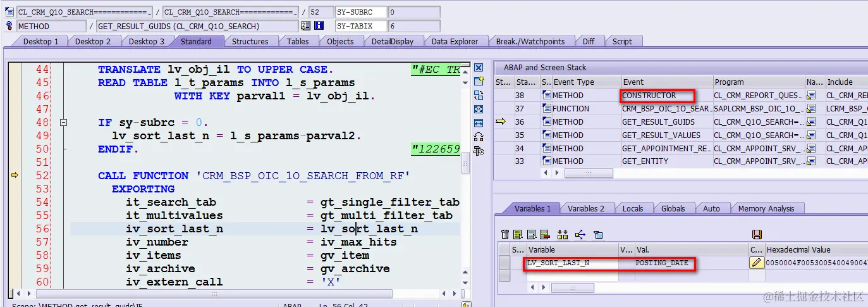868x307 pixels.
Task: Collapse the IF block at line 48
Action: [x=63, y=123]
